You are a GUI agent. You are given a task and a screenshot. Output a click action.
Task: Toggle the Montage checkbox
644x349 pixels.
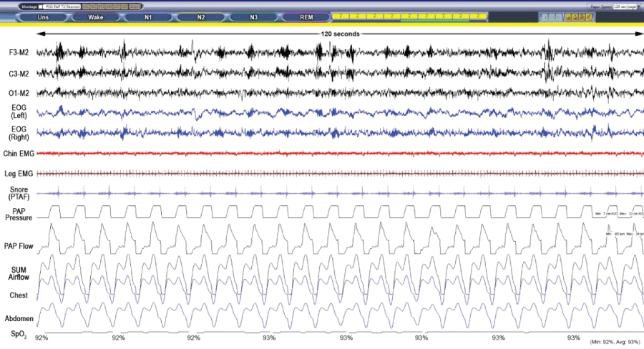click(41, 6)
